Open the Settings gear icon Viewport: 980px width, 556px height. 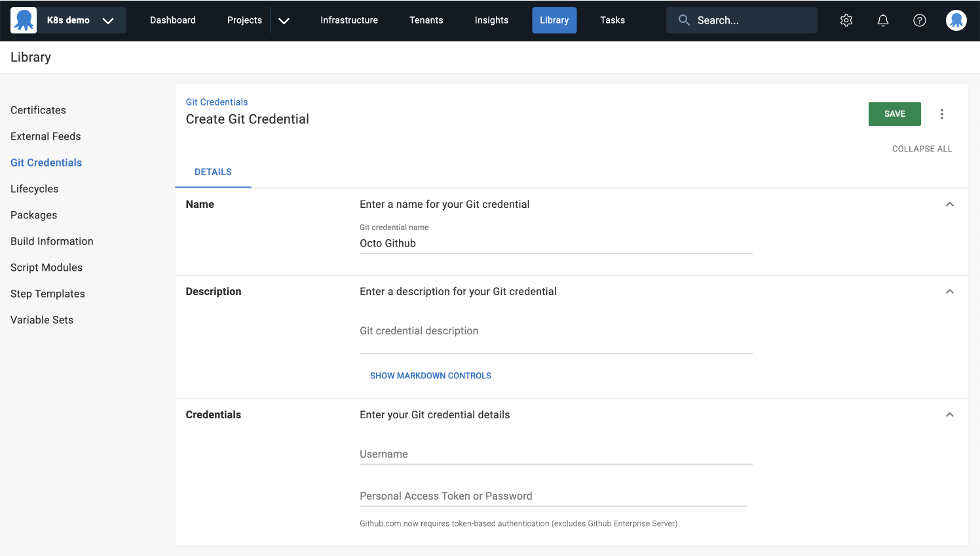(846, 20)
